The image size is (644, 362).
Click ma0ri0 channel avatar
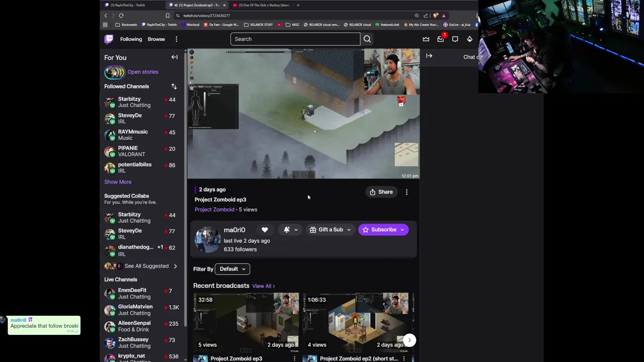(x=207, y=239)
